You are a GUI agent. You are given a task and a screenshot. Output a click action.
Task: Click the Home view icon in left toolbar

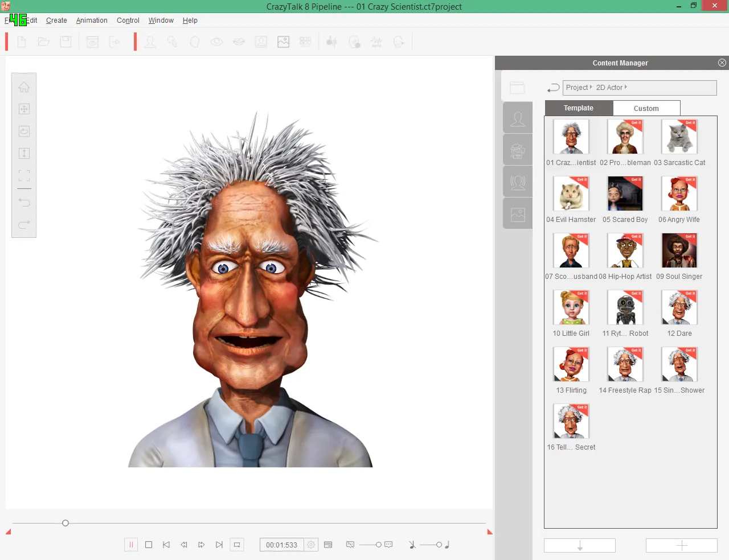click(24, 87)
